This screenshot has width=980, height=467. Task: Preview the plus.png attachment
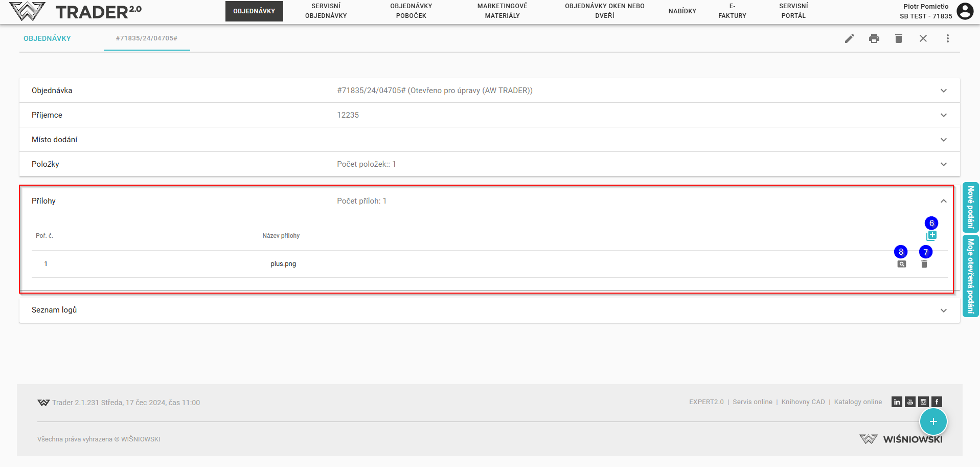pyautogui.click(x=901, y=264)
